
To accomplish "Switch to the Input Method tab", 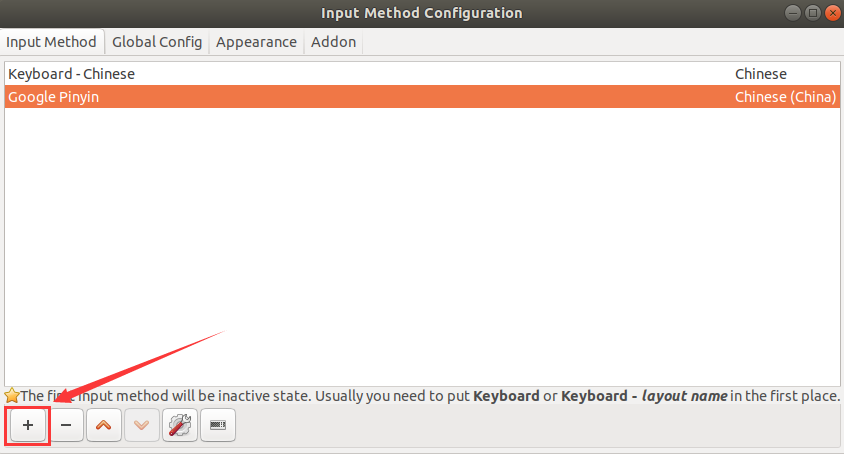I will click(x=52, y=42).
